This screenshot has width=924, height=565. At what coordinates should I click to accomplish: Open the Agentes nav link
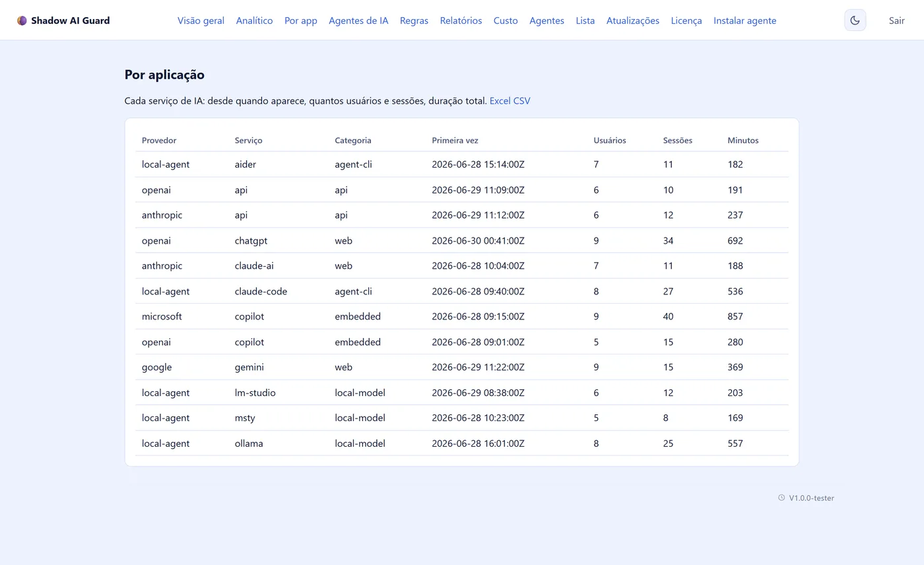point(546,20)
